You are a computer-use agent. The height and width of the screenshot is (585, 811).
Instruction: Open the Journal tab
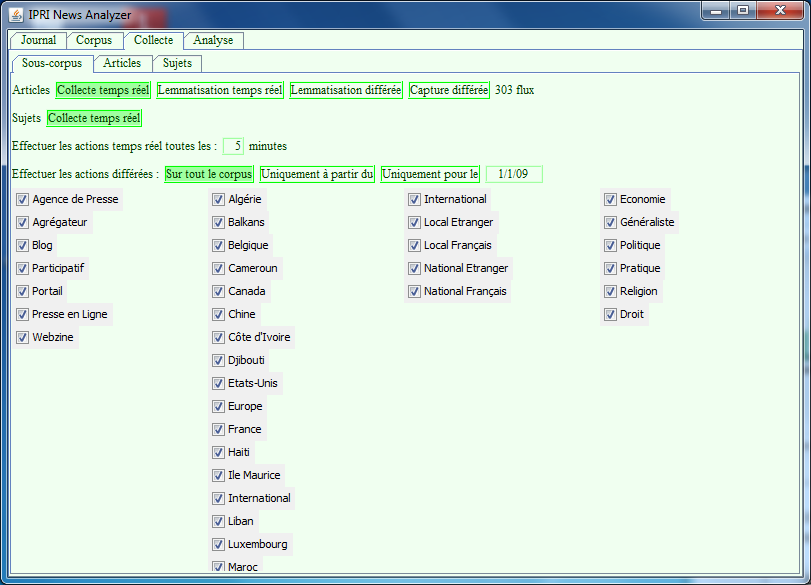[38, 41]
